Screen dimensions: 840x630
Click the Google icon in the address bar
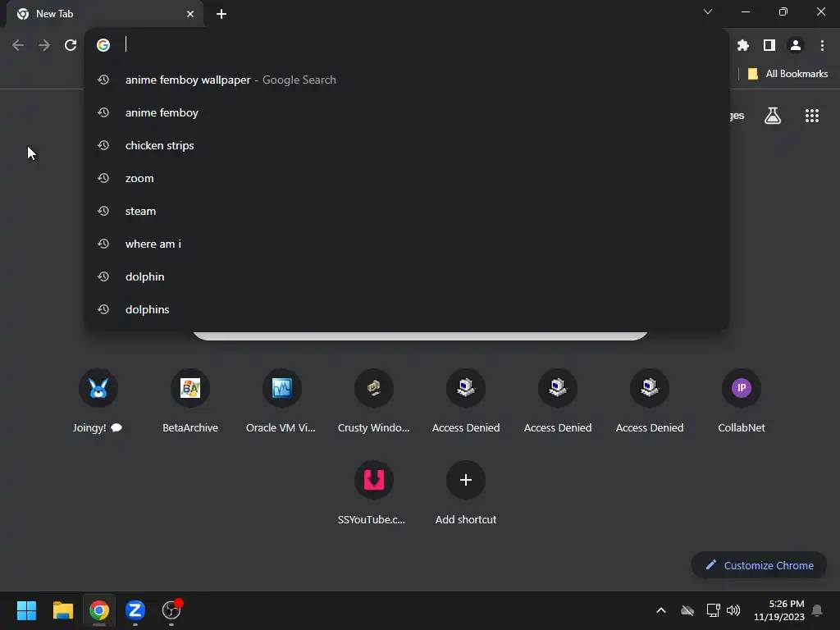coord(103,45)
